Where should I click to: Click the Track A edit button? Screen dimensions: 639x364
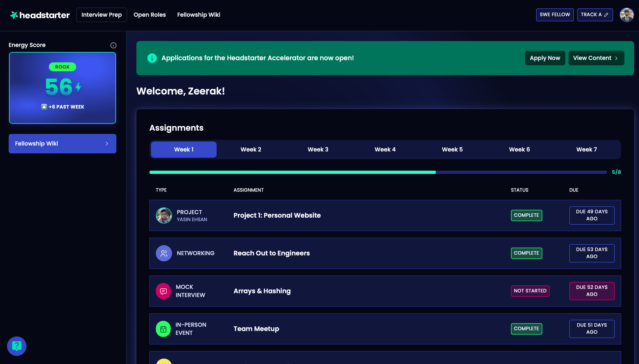pyautogui.click(x=595, y=15)
